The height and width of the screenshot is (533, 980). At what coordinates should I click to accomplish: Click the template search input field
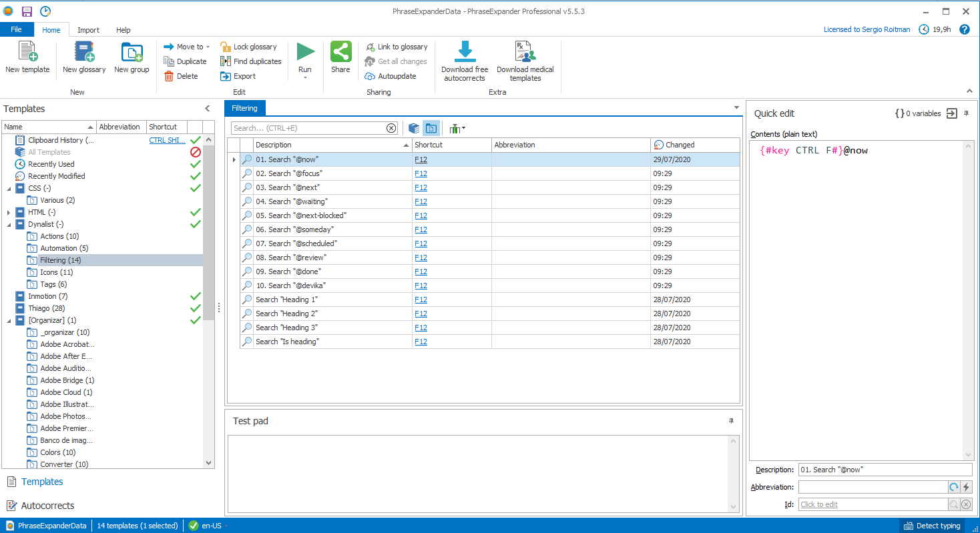point(308,128)
